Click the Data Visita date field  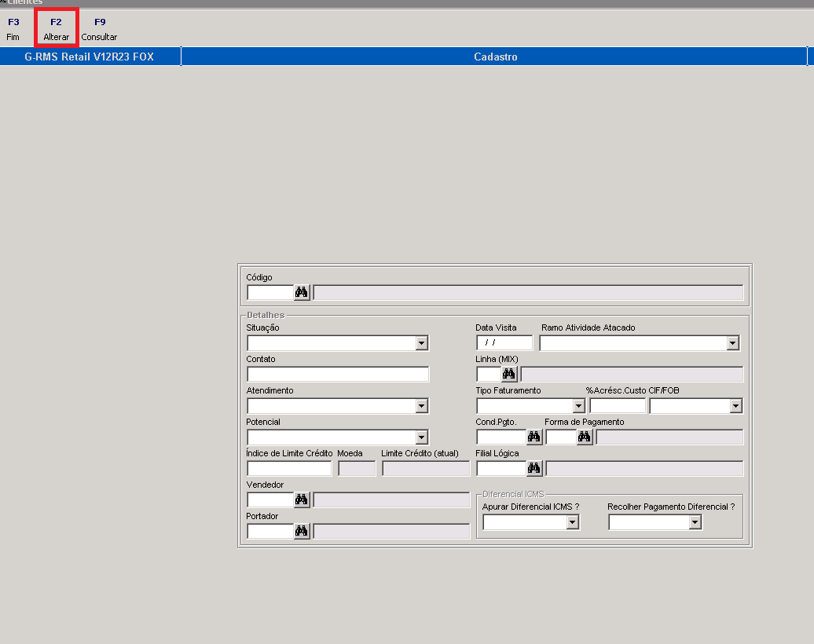(x=504, y=343)
